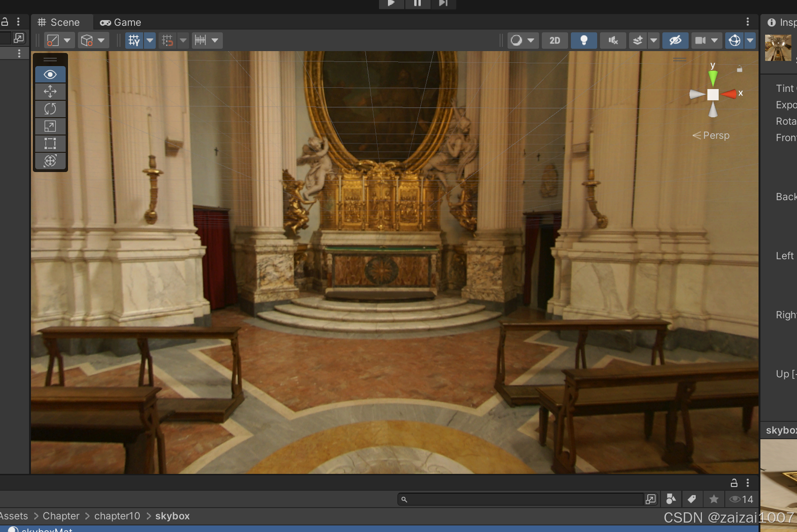Open draw mode dropdown arrow
This screenshot has height=532, width=797.
pos(531,40)
